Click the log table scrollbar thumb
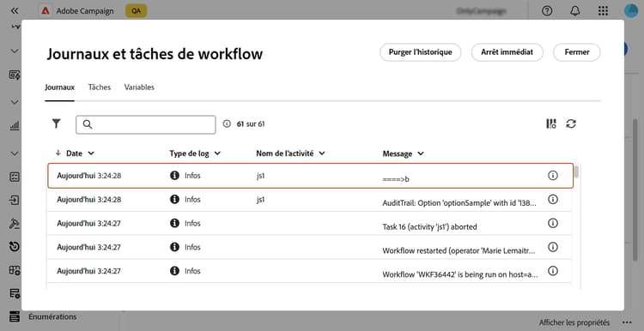644x331 pixels. click(x=576, y=172)
